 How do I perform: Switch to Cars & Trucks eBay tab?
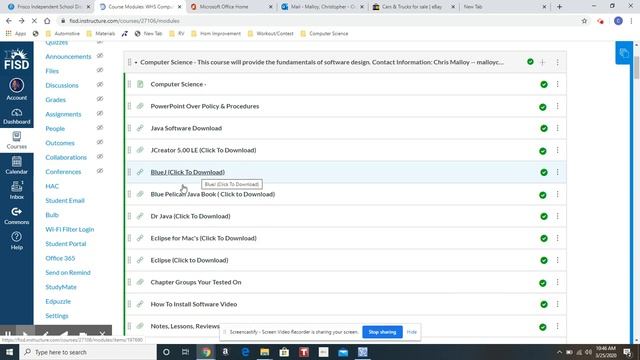pyautogui.click(x=413, y=7)
